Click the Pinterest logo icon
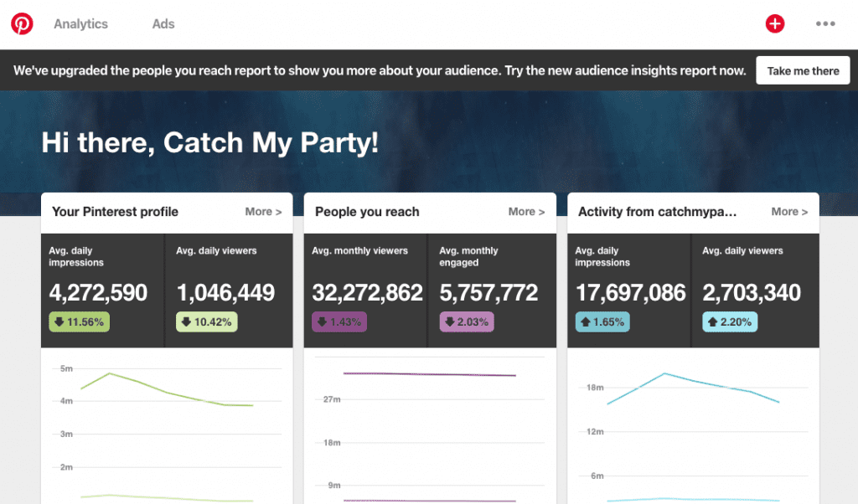 point(22,23)
